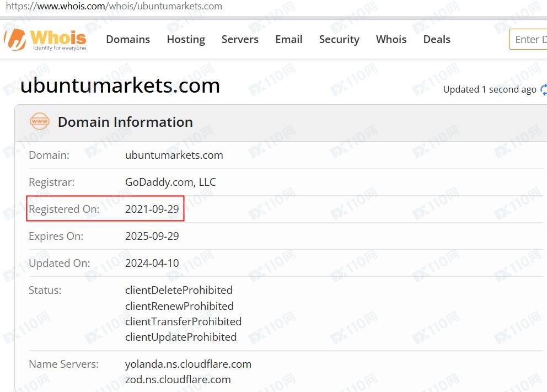
Task: Click the clientDeleteProhibited status
Action: click(179, 290)
